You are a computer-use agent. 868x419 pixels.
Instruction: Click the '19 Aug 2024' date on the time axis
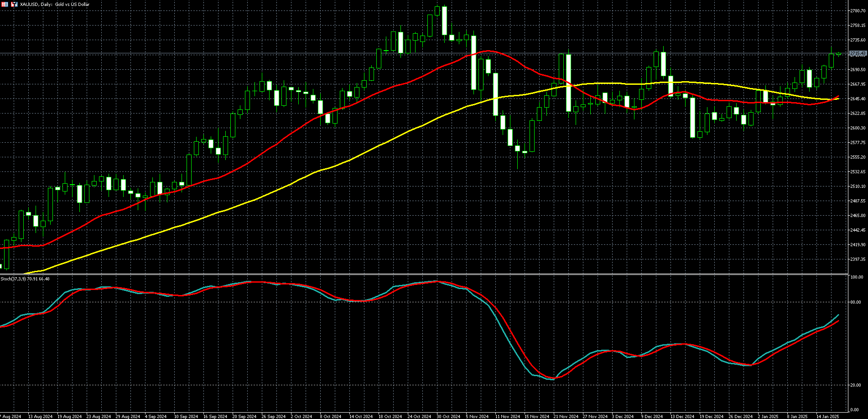click(x=69, y=416)
